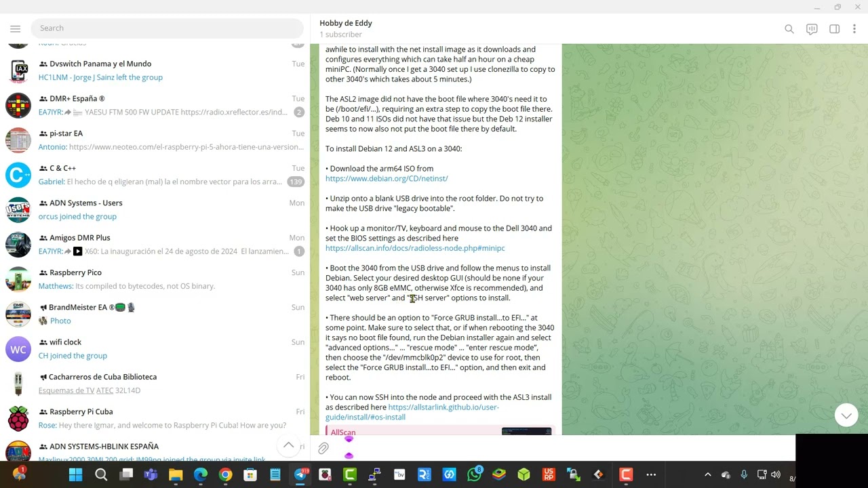Image resolution: width=868 pixels, height=488 pixels.
Task: Click the unread badge on Amigos DMR Plus
Action: pos(299,251)
